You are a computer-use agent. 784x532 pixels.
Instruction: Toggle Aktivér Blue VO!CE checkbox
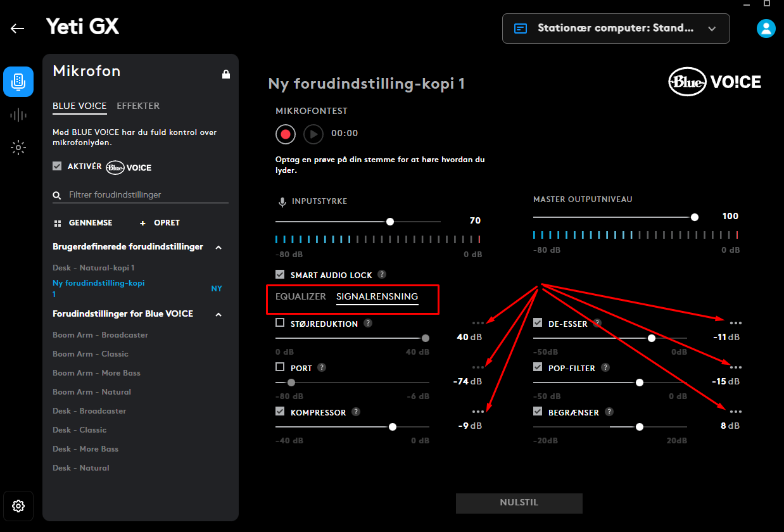pos(57,166)
